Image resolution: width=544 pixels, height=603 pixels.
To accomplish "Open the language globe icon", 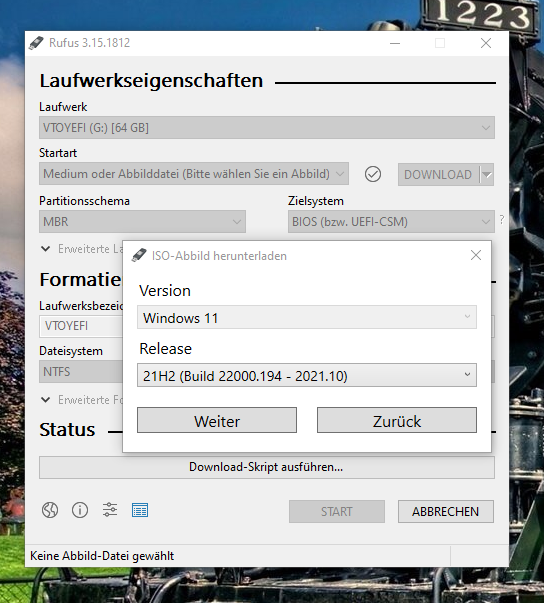I will coord(50,510).
